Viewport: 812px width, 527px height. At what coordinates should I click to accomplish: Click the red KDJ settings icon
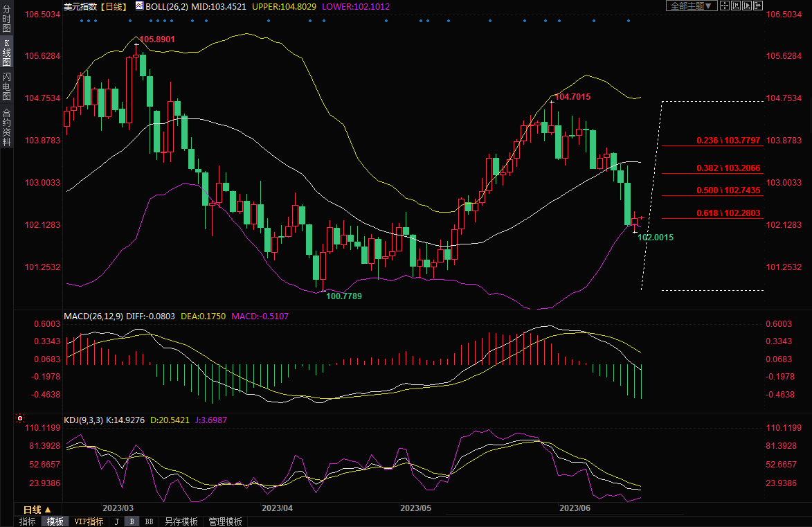tap(19, 420)
